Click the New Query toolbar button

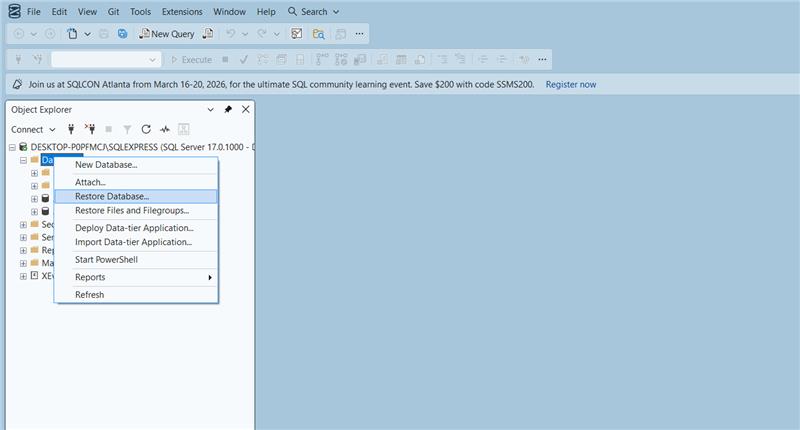pyautogui.click(x=166, y=33)
